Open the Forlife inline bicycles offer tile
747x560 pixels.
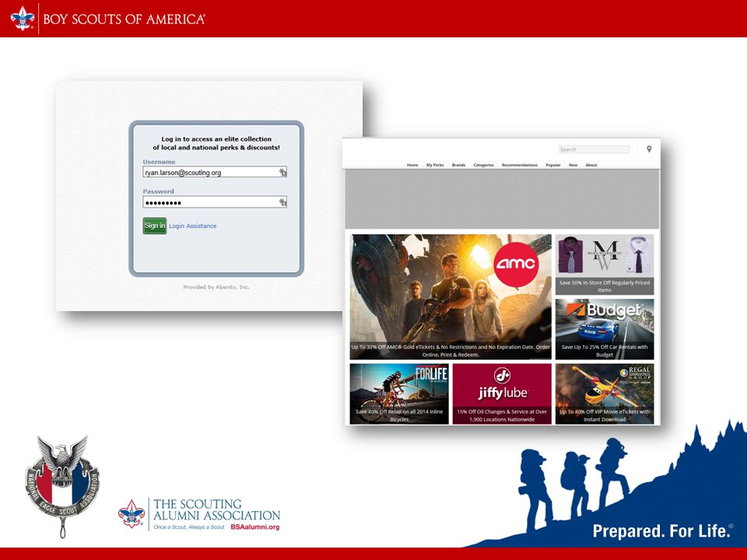point(399,394)
